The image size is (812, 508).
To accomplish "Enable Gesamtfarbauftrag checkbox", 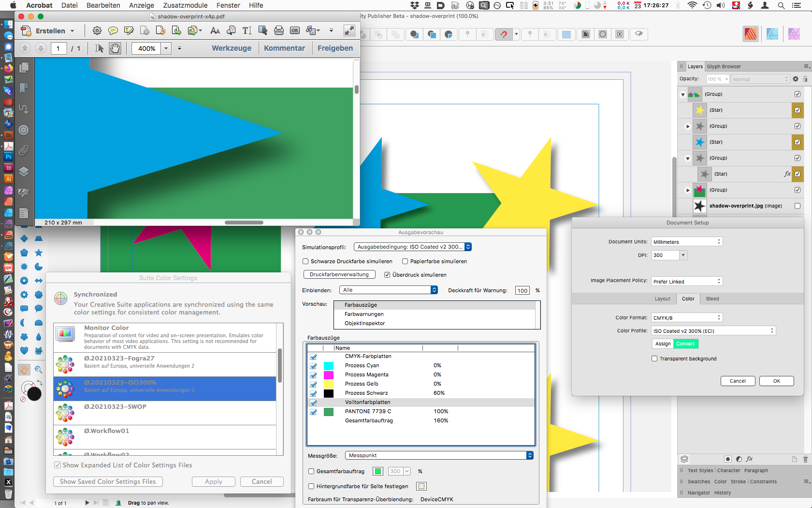I will click(x=311, y=471).
